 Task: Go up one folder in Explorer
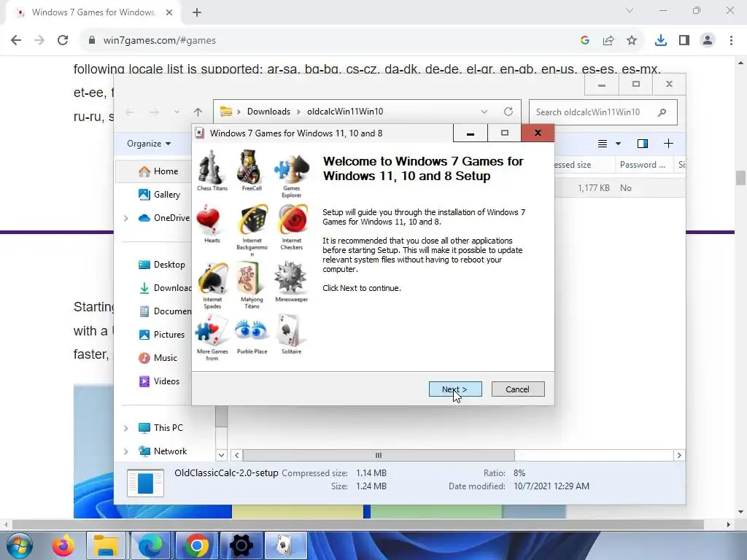click(x=198, y=112)
